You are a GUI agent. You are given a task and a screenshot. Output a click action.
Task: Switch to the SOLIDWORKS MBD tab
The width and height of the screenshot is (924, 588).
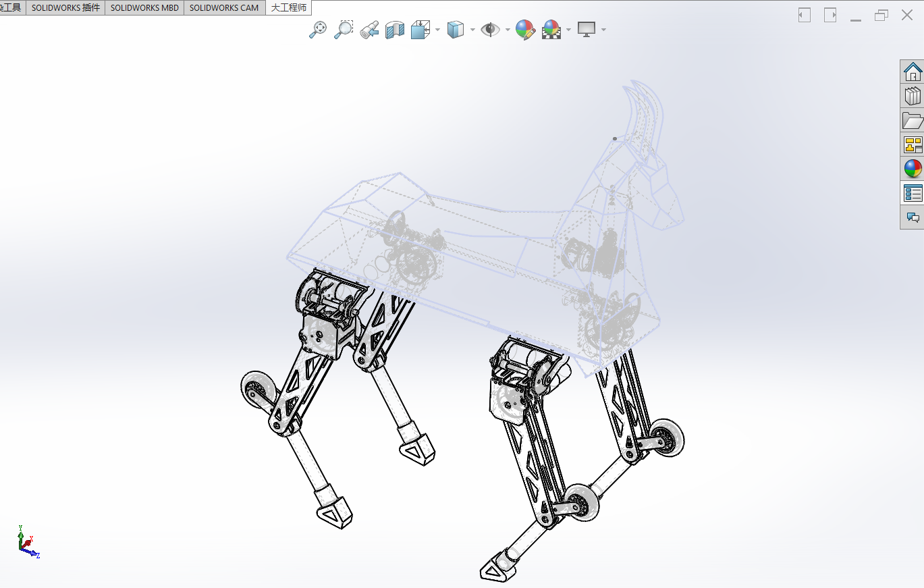144,7
